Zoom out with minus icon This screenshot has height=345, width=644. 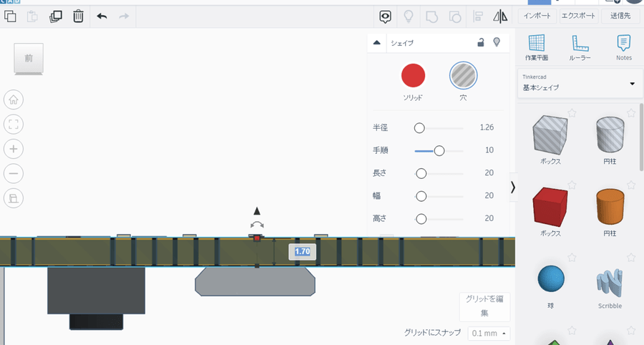14,174
